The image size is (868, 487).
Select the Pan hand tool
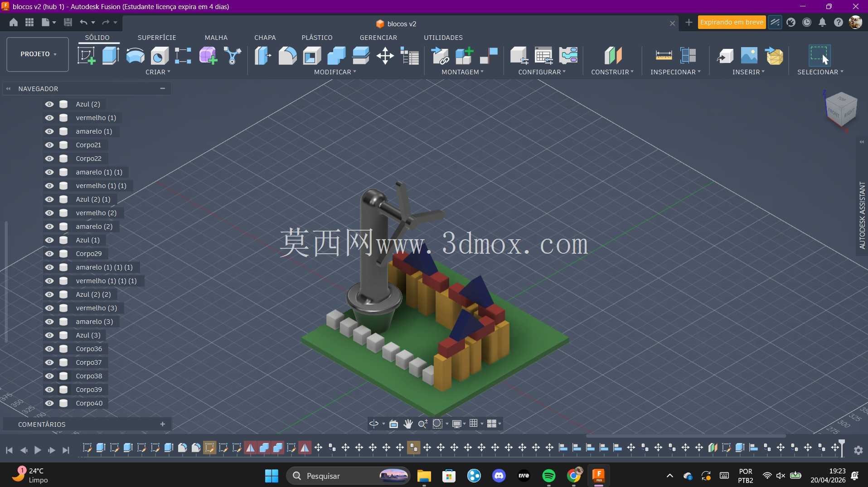tap(408, 424)
